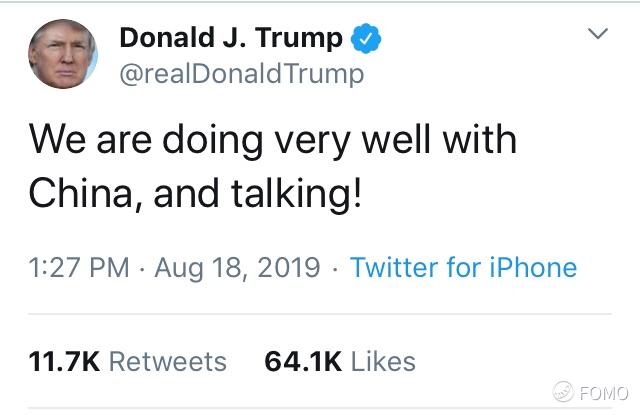Click the 1:27 PM timestamp
The height and width of the screenshot is (415, 640).
80,268
